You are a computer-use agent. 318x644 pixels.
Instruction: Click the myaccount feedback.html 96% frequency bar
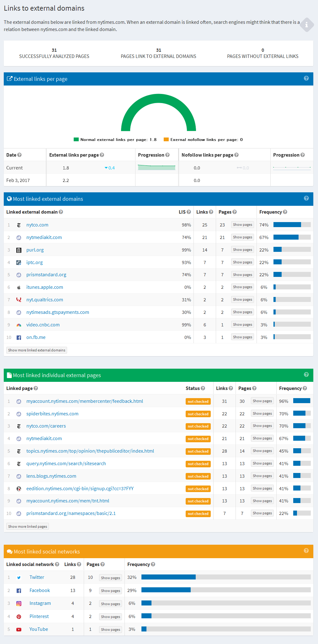pos(302,401)
